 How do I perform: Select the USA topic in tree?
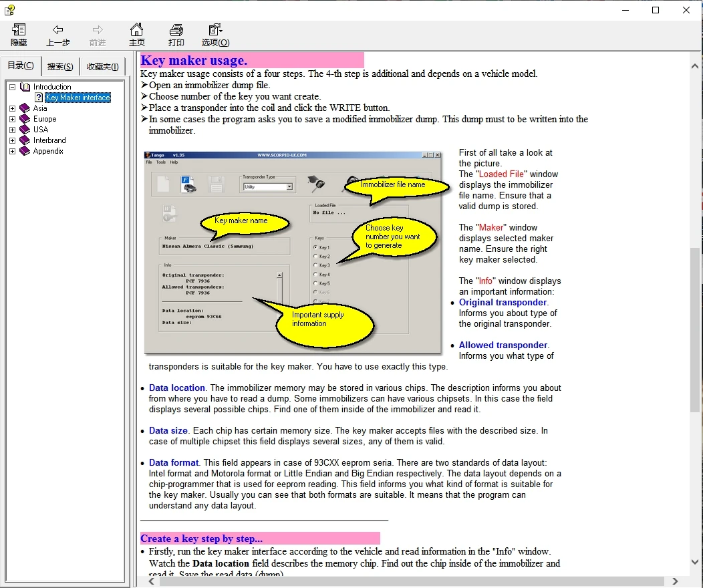(41, 130)
